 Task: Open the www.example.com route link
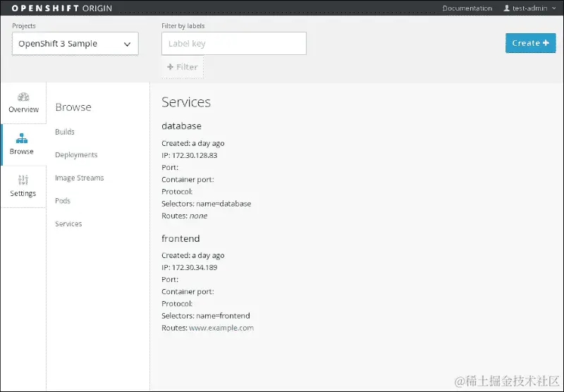point(221,328)
